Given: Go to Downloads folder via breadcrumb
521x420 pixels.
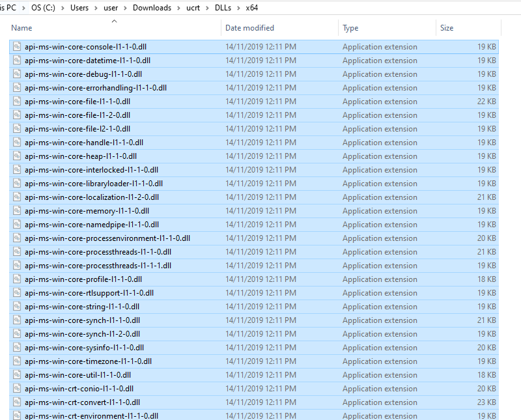Looking at the screenshot, I should [152, 8].
